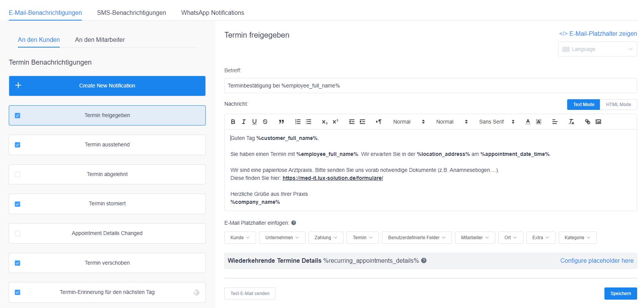The image size is (644, 308).
Task: Expand the Termin placeholder dropdown
Action: click(x=363, y=238)
